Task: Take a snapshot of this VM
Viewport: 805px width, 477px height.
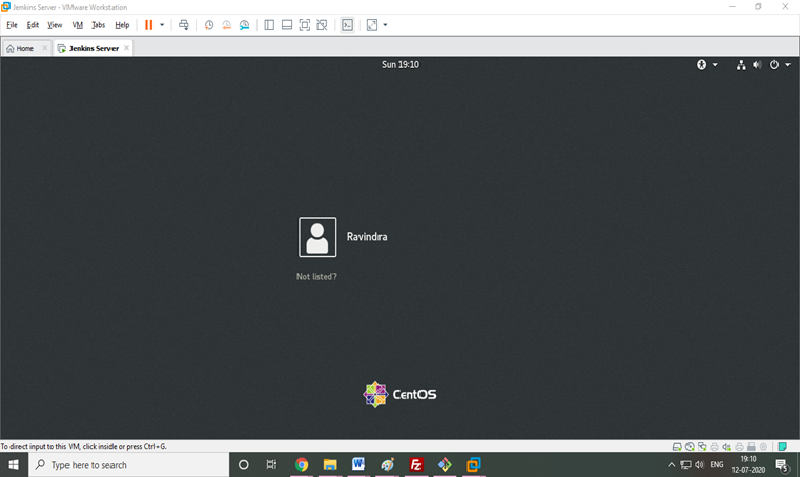Action: [x=208, y=24]
